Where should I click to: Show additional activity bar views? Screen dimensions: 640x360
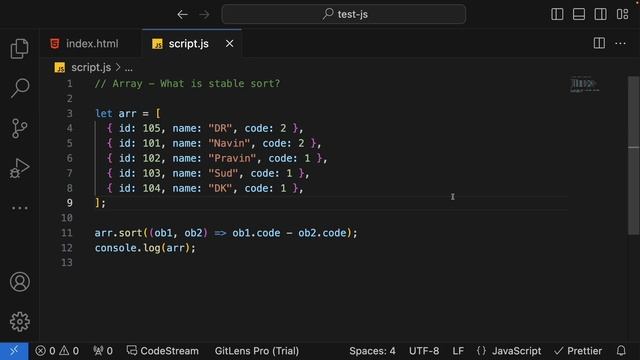(19, 208)
